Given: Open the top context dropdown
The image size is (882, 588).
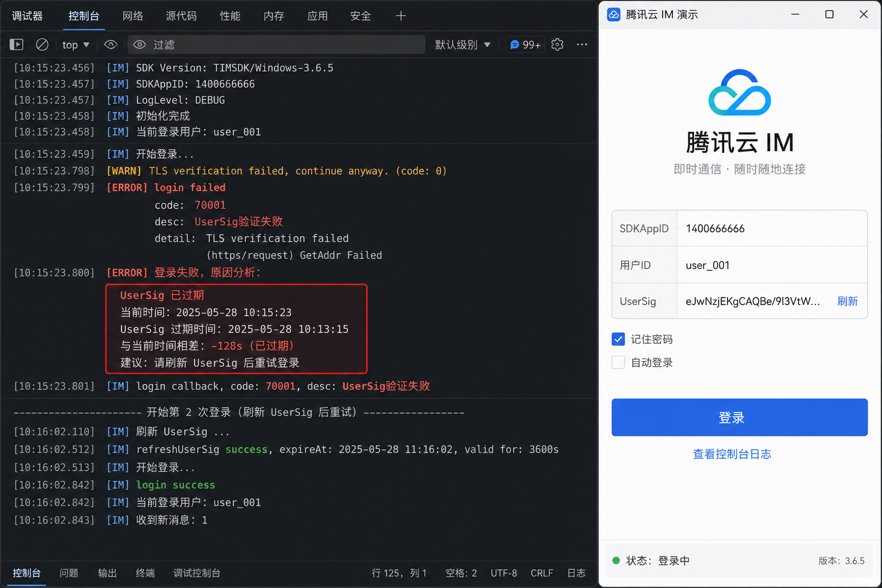Looking at the screenshot, I should click(x=76, y=44).
